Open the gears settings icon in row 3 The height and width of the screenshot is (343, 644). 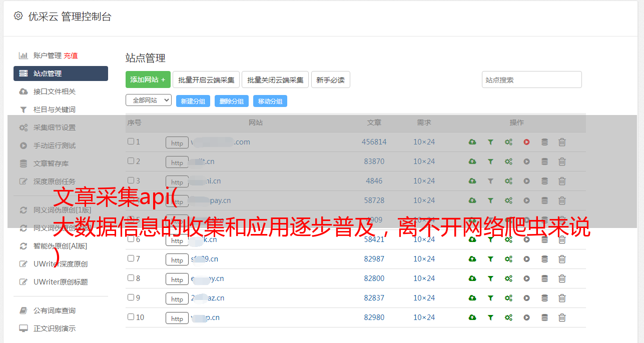pyautogui.click(x=508, y=181)
